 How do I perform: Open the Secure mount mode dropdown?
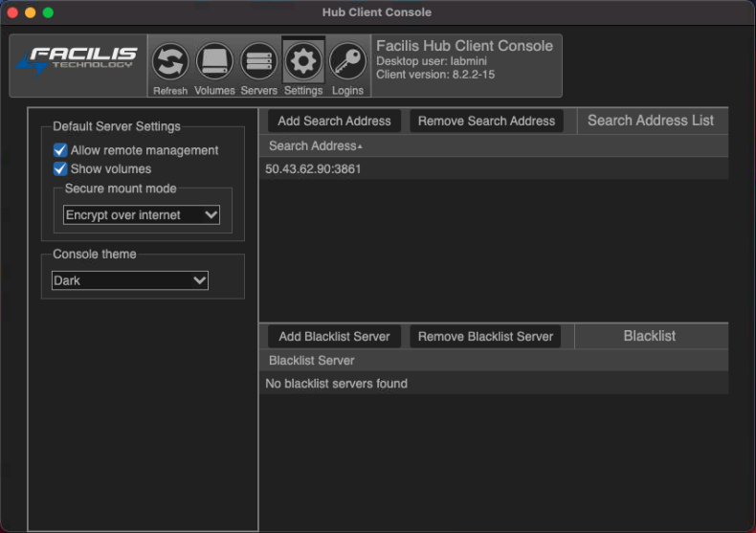pos(142,215)
